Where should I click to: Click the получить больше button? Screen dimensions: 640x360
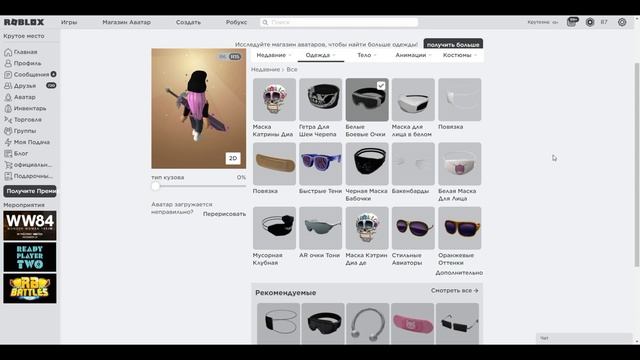[453, 44]
